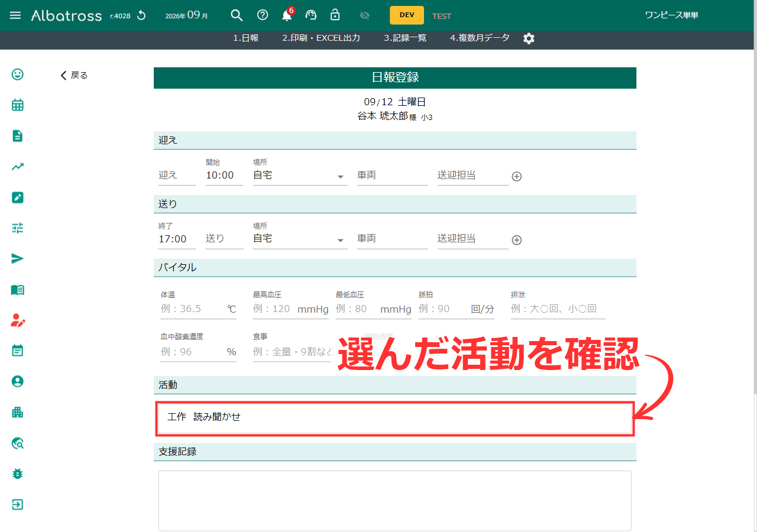
Task: Click the padlock icon in header
Action: (x=335, y=15)
